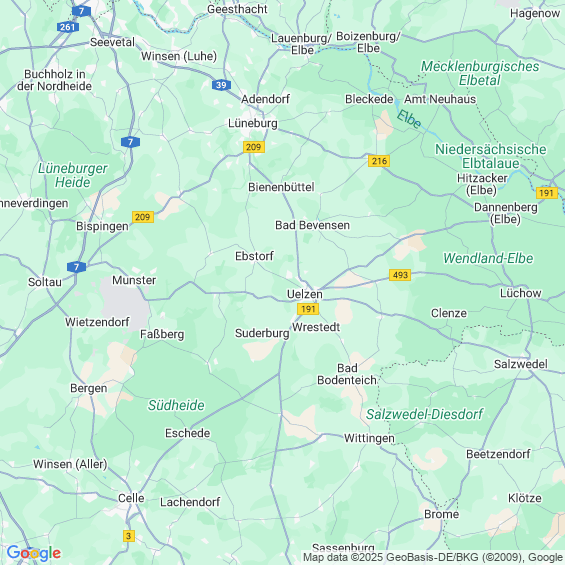Click the 209 road shield near Bispingen
Viewport: 565px width, 565px height.
[143, 217]
